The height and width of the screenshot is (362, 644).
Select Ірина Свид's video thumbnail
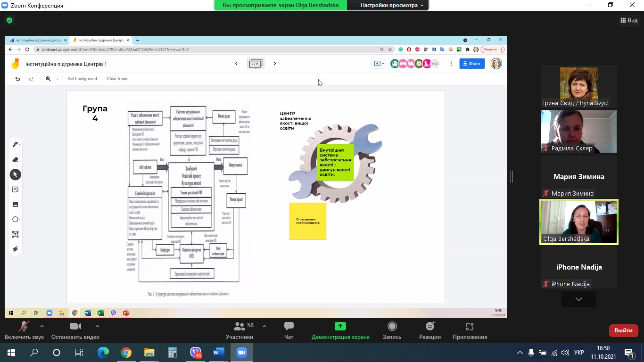pos(579,87)
